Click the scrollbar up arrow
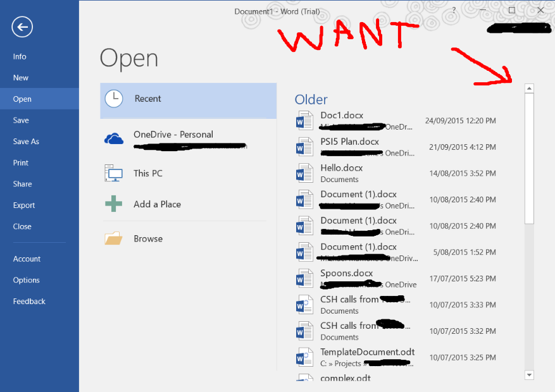The height and width of the screenshot is (392, 555). tap(529, 88)
